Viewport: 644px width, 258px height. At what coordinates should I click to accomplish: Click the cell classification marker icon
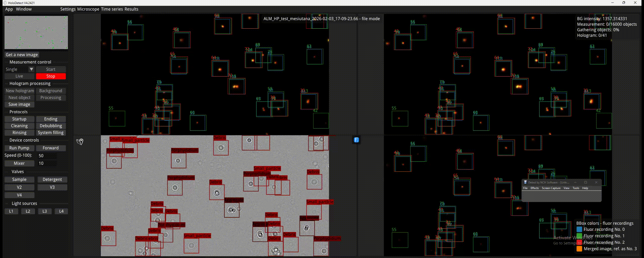(80, 142)
